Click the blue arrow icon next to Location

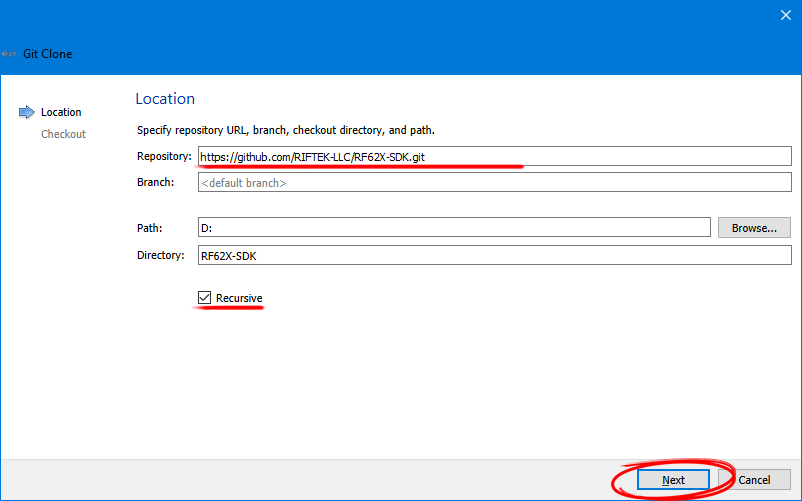27,112
